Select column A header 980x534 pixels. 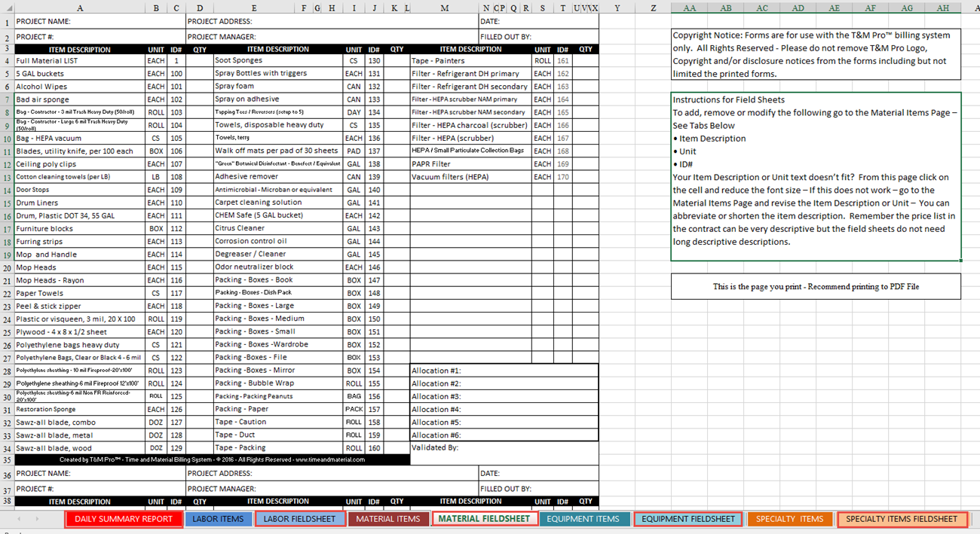(x=80, y=8)
